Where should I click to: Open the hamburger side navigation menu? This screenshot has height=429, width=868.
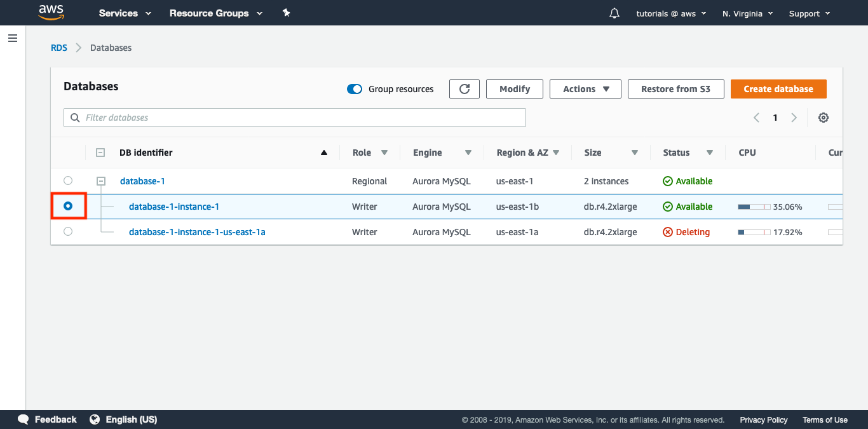coord(13,38)
